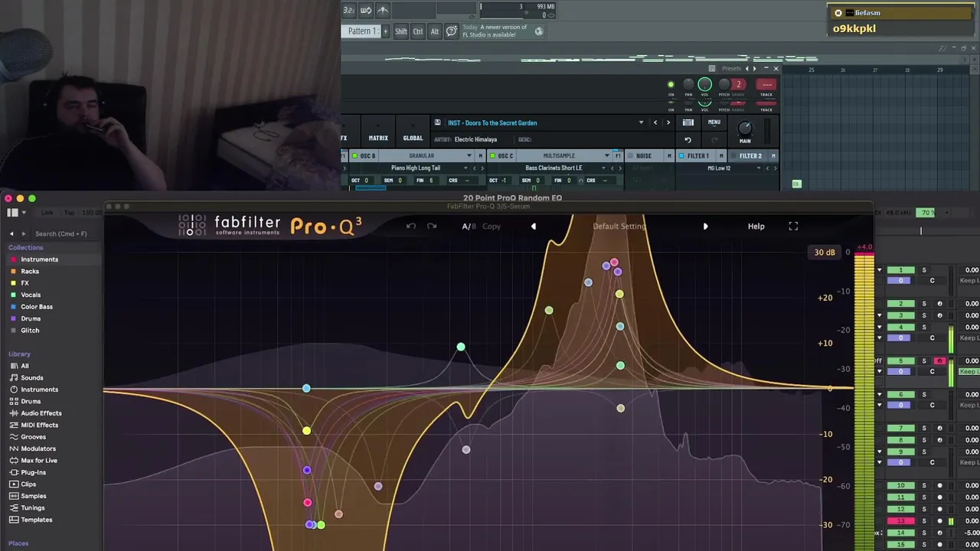Image resolution: width=980 pixels, height=551 pixels.
Task: Open the Sounds library category
Action: click(32, 377)
